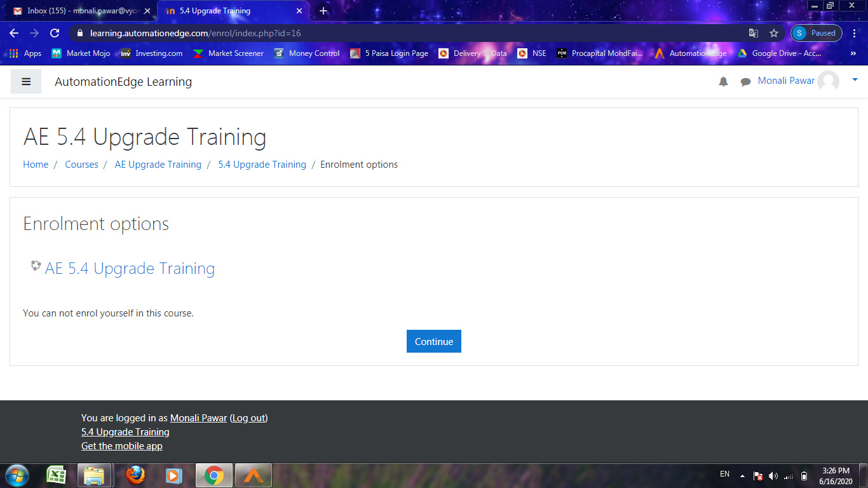
Task: Open Excel from the taskbar
Action: [57, 475]
